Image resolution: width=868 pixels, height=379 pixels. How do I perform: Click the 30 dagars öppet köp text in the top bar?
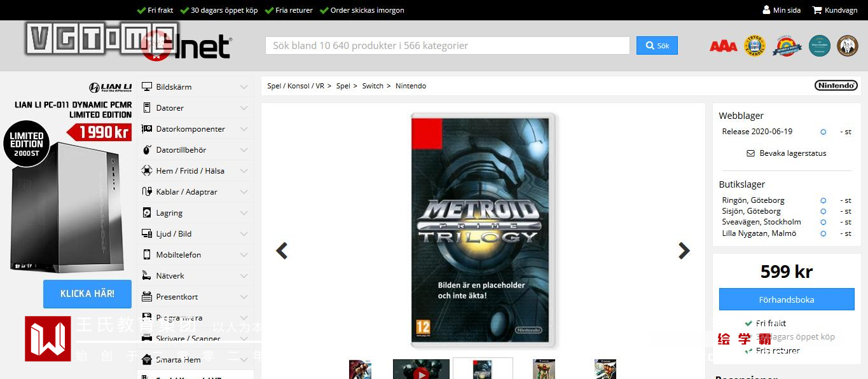click(x=224, y=10)
